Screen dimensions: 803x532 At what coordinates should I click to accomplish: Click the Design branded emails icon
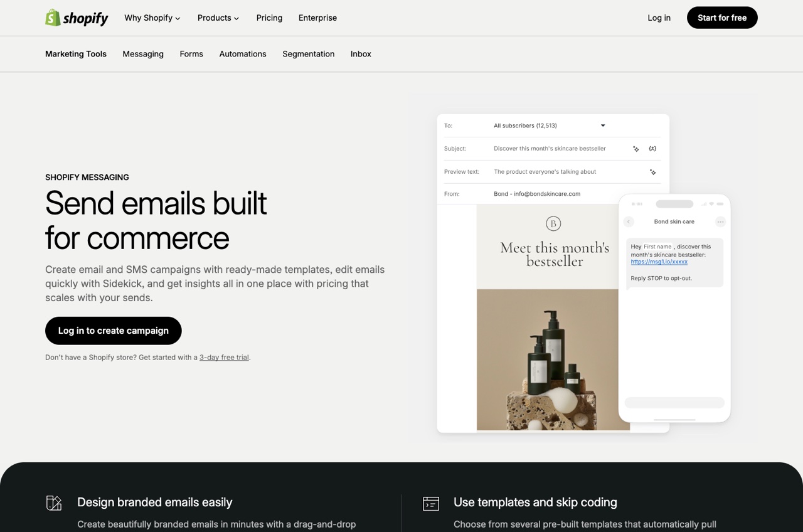point(54,503)
